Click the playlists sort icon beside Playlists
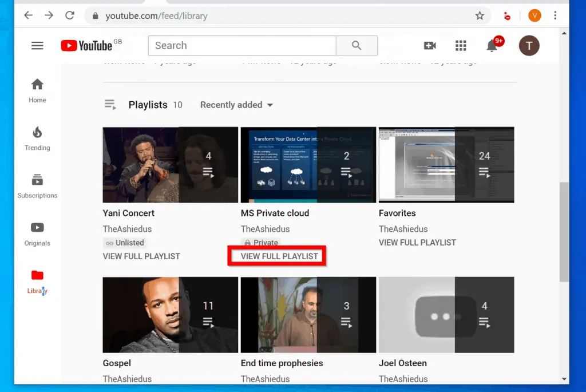Screen dimensions: 586x392 point(110,105)
